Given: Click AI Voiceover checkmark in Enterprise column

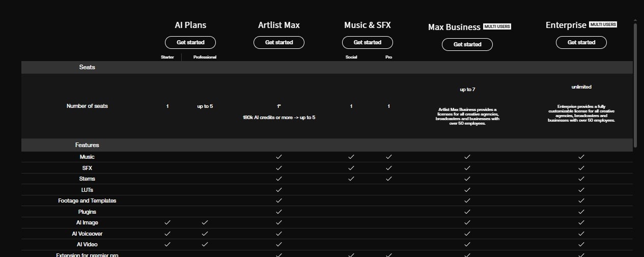Looking at the screenshot, I should (x=581, y=234).
